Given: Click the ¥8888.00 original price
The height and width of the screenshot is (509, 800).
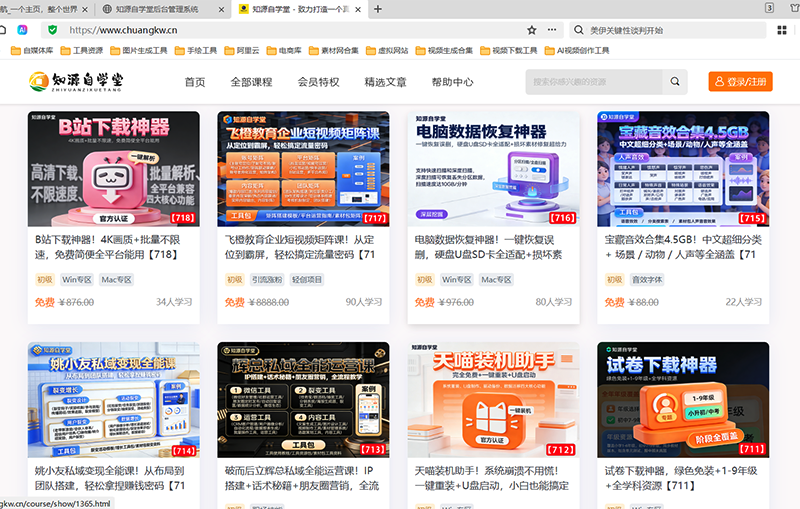Looking at the screenshot, I should [x=268, y=302].
